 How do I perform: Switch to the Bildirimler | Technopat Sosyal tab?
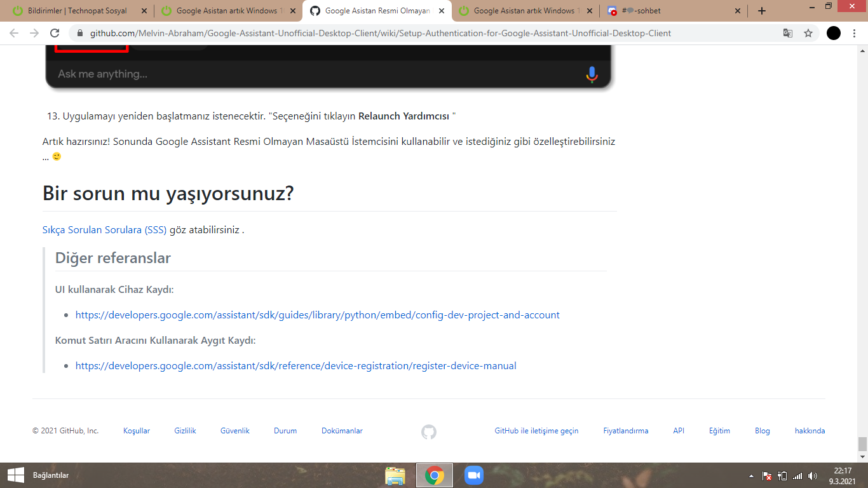point(77,11)
